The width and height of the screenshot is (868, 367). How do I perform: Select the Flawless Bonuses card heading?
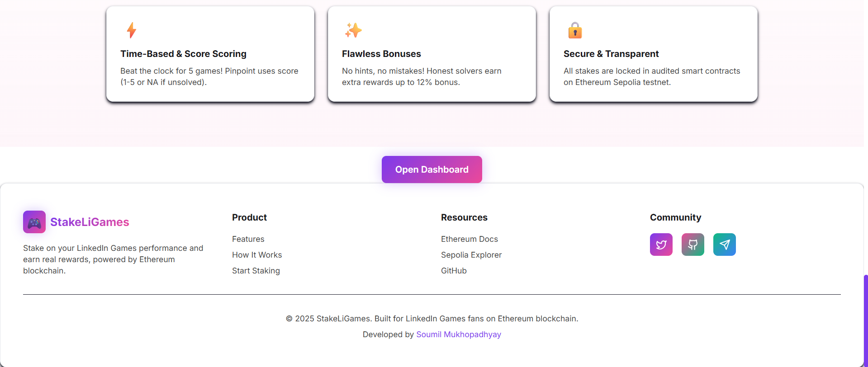click(x=381, y=54)
